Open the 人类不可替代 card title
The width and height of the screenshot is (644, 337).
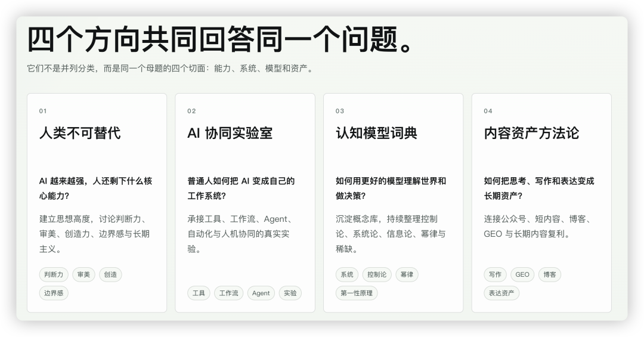pyautogui.click(x=80, y=133)
